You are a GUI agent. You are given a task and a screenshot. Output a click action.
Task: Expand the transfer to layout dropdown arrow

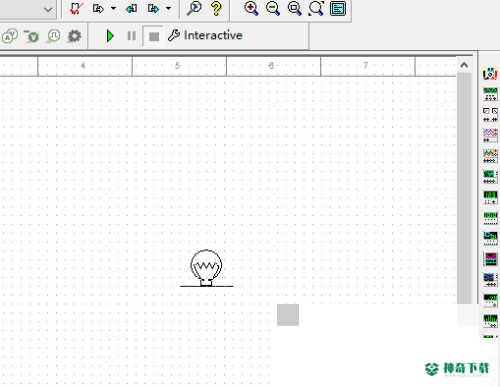click(113, 9)
